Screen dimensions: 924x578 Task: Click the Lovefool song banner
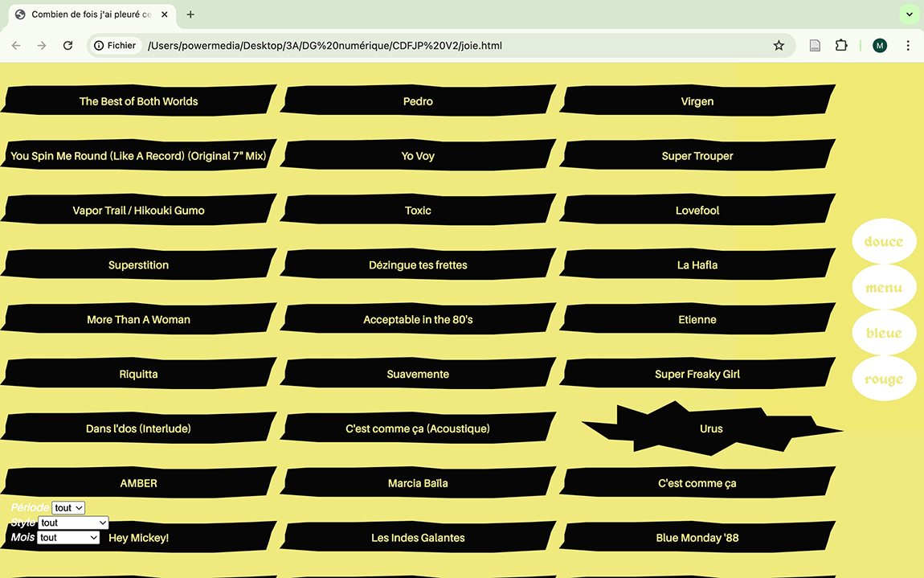coord(697,210)
